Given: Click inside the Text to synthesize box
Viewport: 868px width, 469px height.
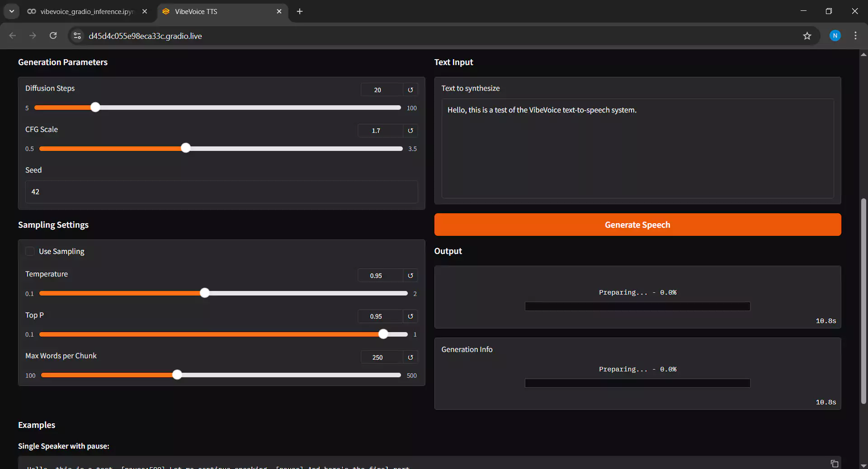Looking at the screenshot, I should [x=637, y=148].
